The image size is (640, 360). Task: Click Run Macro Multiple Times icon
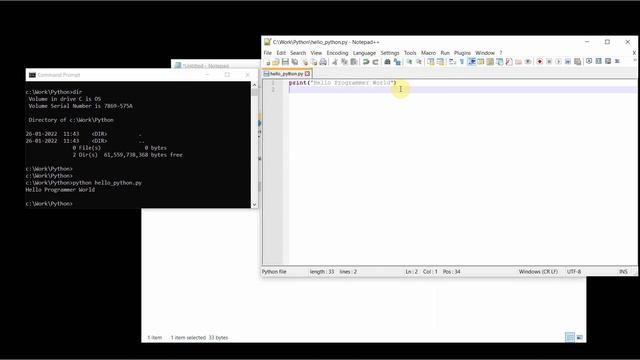coord(568,62)
